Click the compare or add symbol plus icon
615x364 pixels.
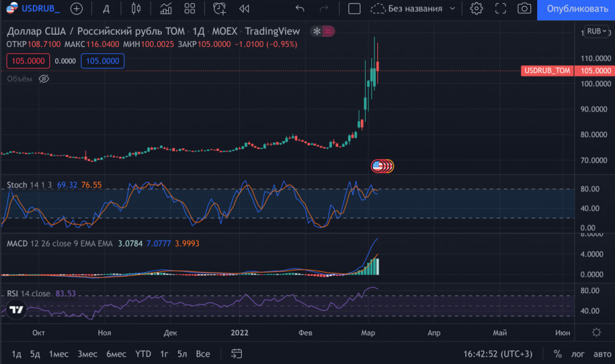(77, 9)
